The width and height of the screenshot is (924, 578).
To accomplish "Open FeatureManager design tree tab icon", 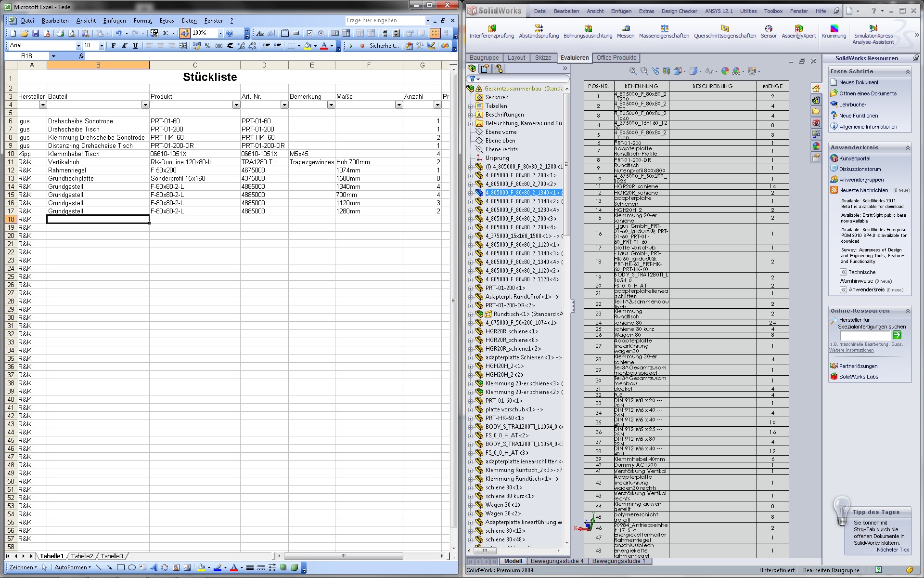I will click(x=472, y=69).
